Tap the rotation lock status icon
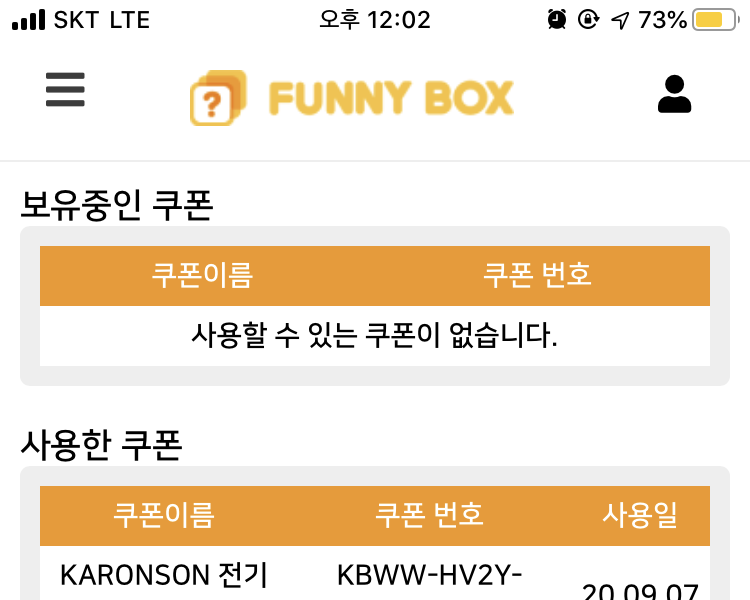The image size is (750, 600). [589, 20]
